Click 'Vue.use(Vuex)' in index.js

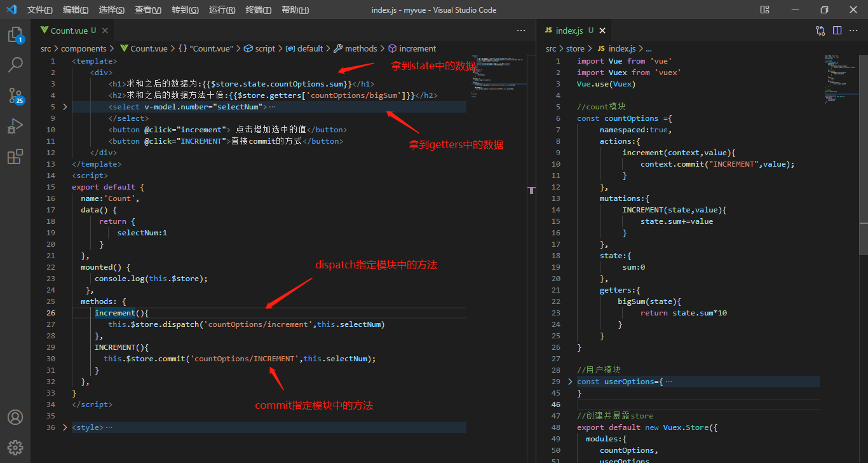[x=606, y=84]
